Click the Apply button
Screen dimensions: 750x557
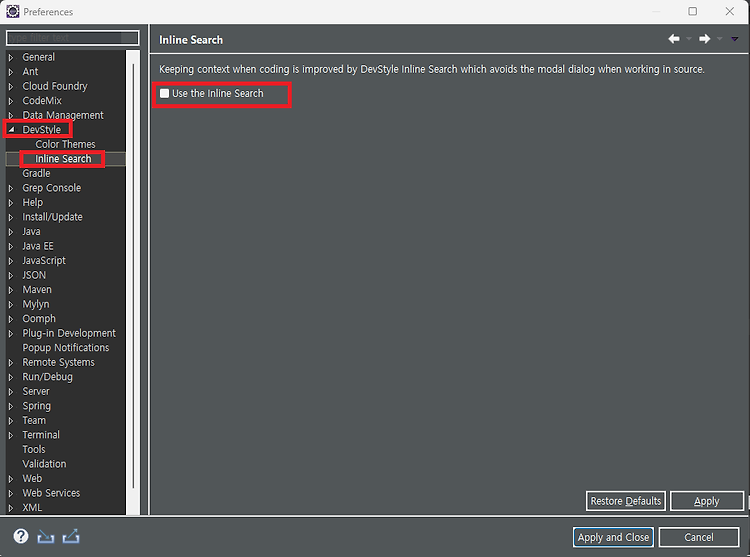pos(706,501)
